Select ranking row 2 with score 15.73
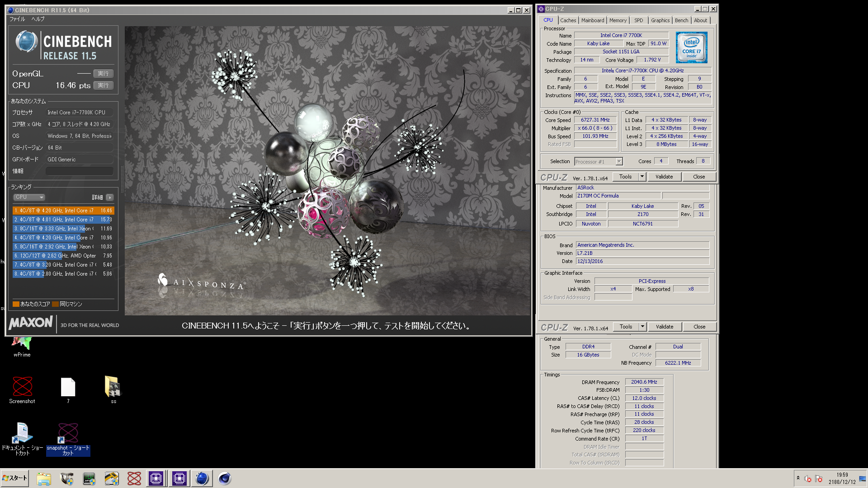The height and width of the screenshot is (488, 868). click(x=63, y=220)
